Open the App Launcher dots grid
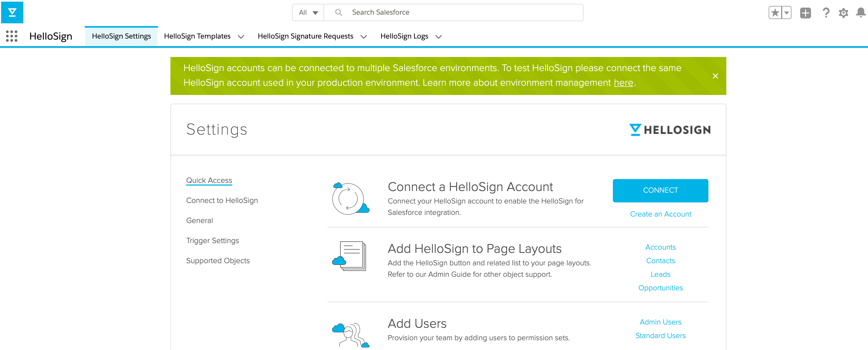Screen dimensions: 868x350 pos(11,36)
